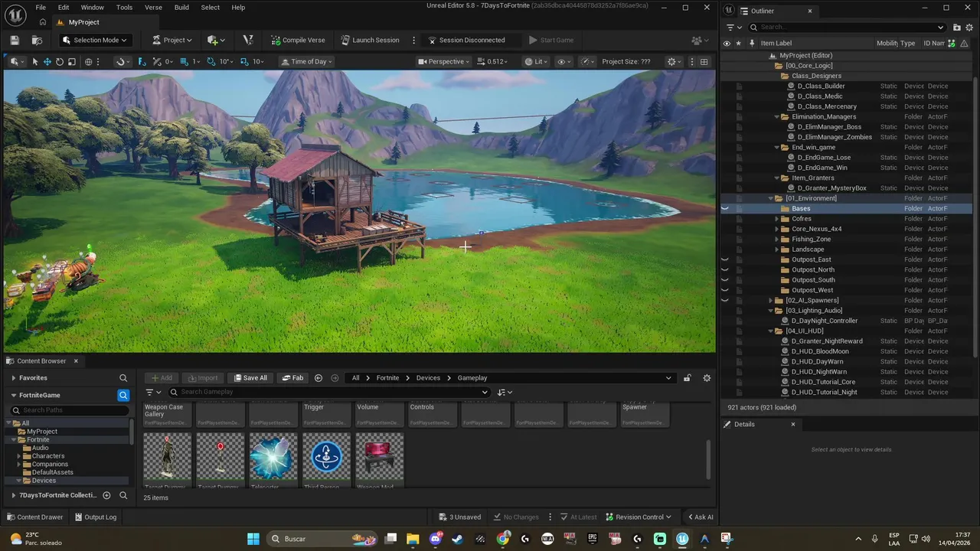Click the Content Browser lock icon
The height and width of the screenshot is (551, 980).
point(687,377)
